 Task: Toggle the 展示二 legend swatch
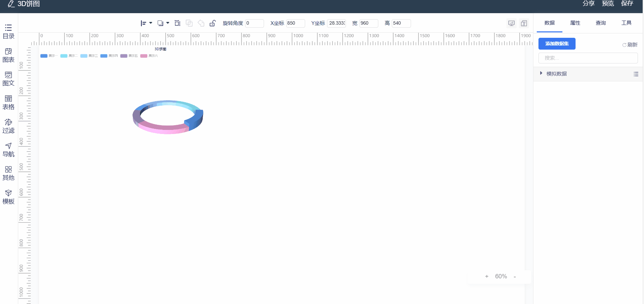[64, 56]
